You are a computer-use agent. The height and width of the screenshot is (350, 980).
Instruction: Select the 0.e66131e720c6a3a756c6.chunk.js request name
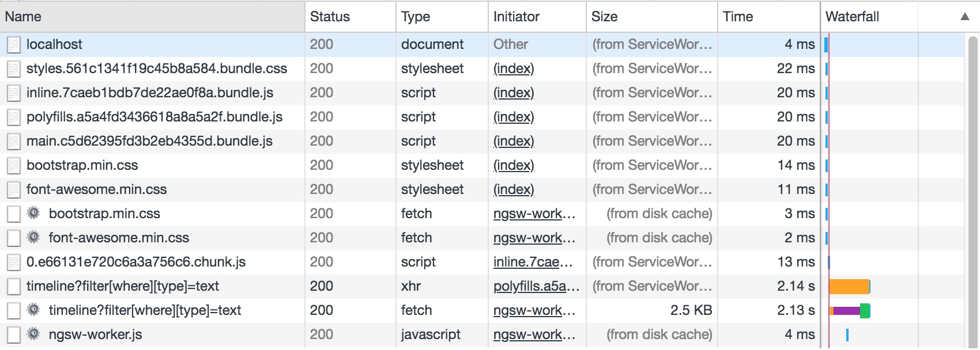[136, 262]
